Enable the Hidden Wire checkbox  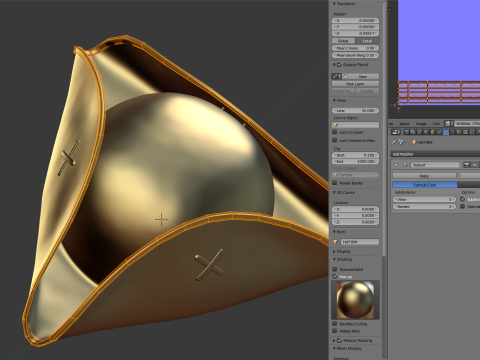335,331
